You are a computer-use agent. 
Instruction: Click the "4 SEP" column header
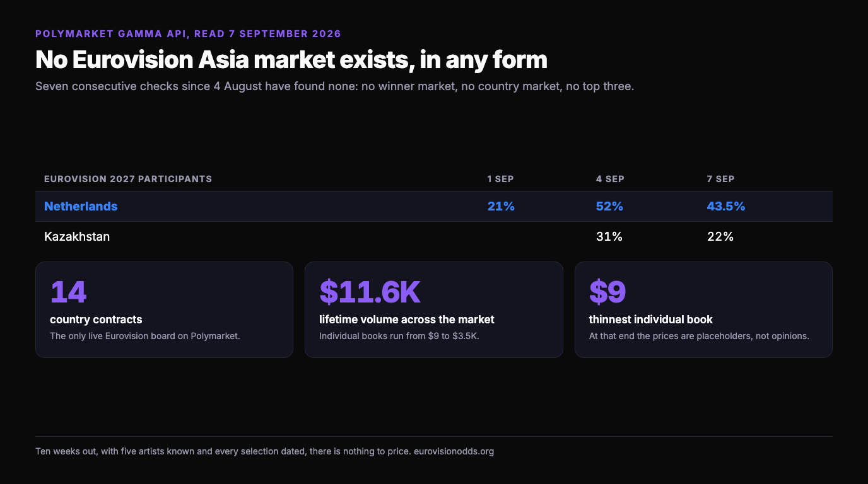(610, 179)
